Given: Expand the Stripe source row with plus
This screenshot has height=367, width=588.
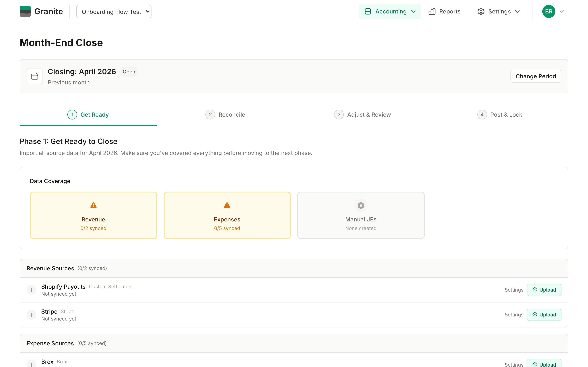Looking at the screenshot, I should point(31,315).
